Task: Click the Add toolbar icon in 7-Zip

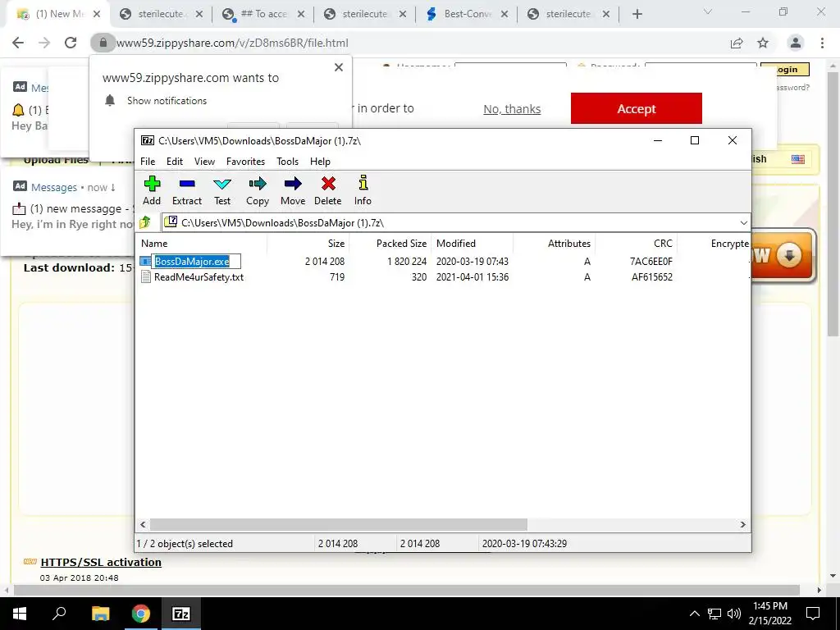Action: click(152, 190)
